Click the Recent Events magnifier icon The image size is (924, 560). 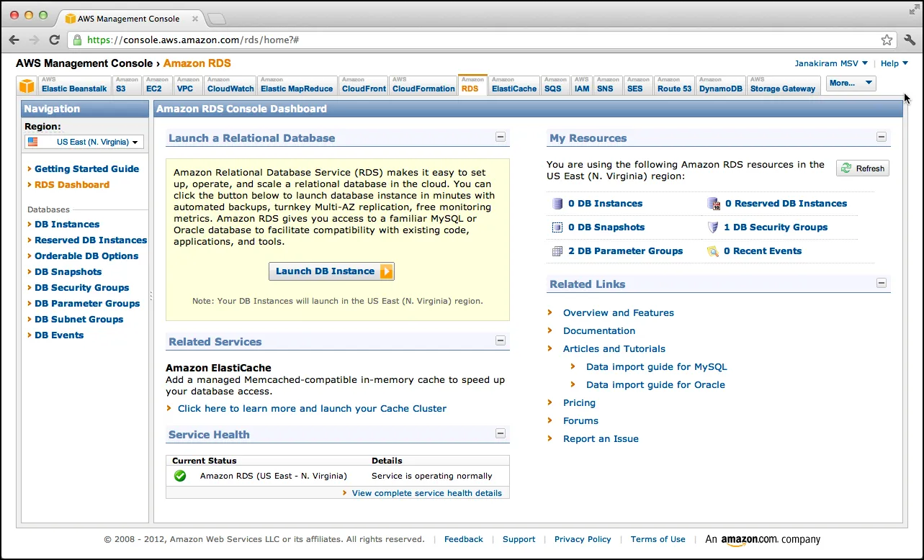[x=714, y=251]
